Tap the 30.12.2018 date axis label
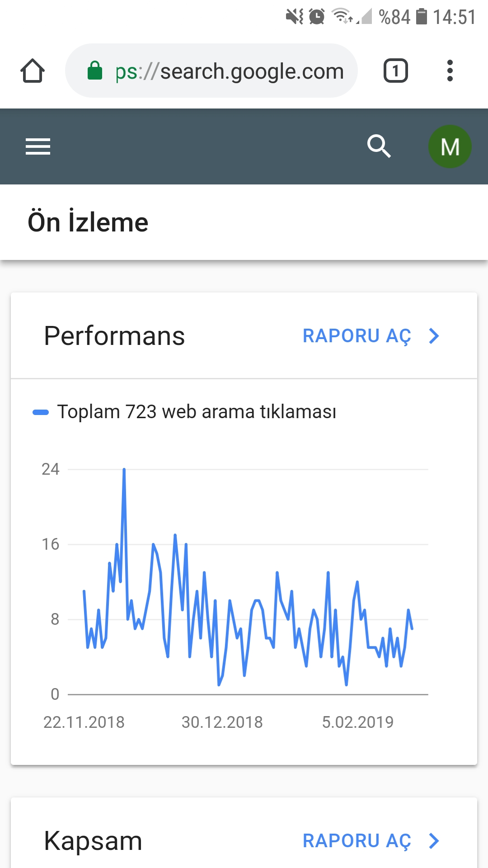The height and width of the screenshot is (868, 488). point(222,722)
